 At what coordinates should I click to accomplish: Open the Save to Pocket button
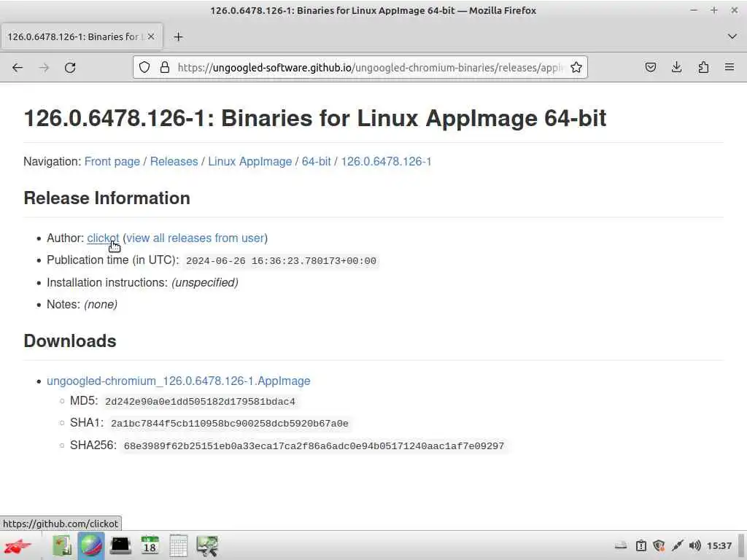point(650,67)
